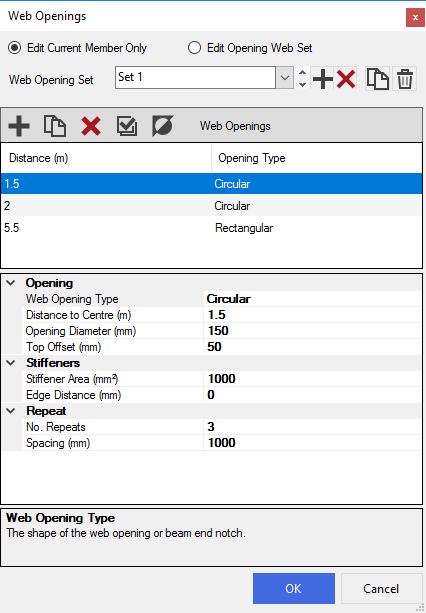Screen dimensions: 426x613
Task: Select Edit Current Member Only option
Action: [x=15, y=48]
